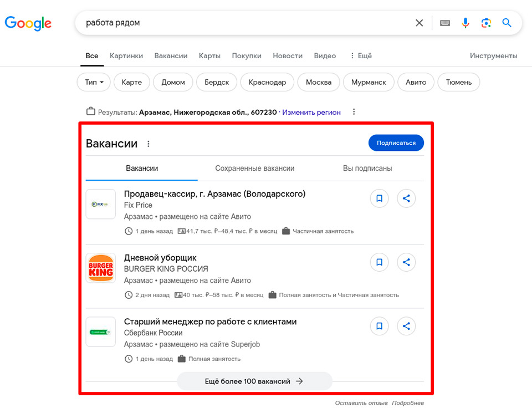
Task: Select the Видео tab
Action: coord(325,55)
